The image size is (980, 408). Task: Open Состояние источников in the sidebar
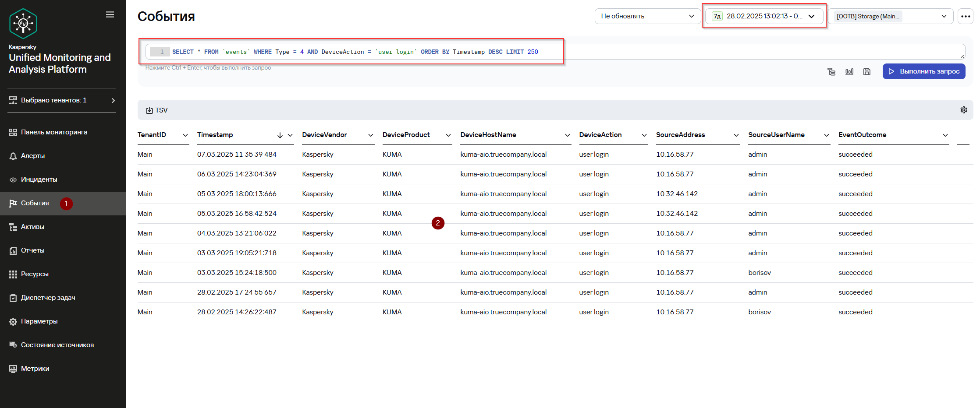pyautogui.click(x=63, y=345)
